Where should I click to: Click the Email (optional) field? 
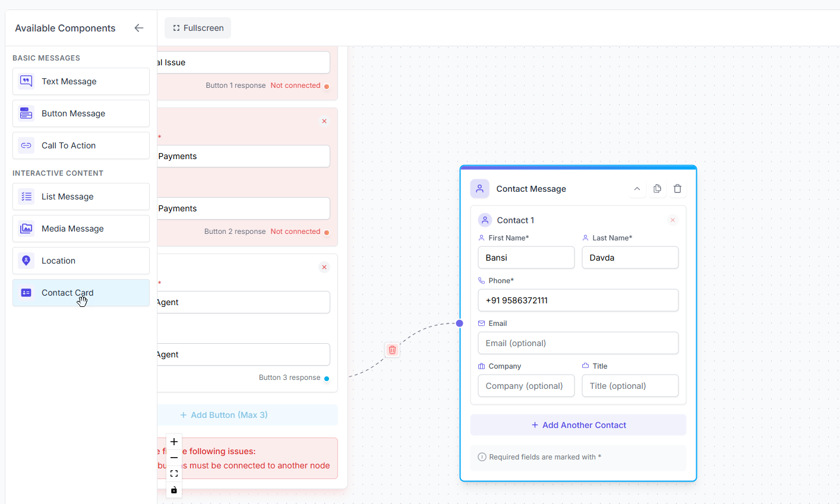pos(578,343)
